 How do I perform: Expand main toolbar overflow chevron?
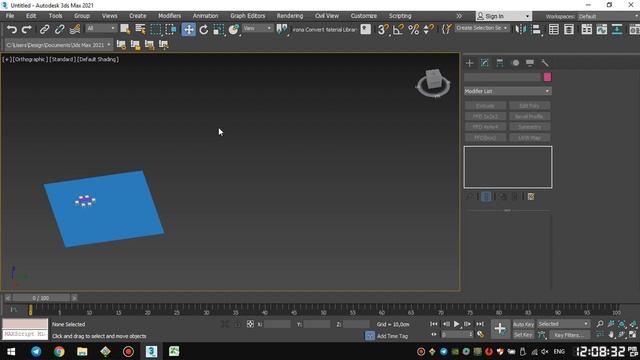pyautogui.click(x=459, y=16)
